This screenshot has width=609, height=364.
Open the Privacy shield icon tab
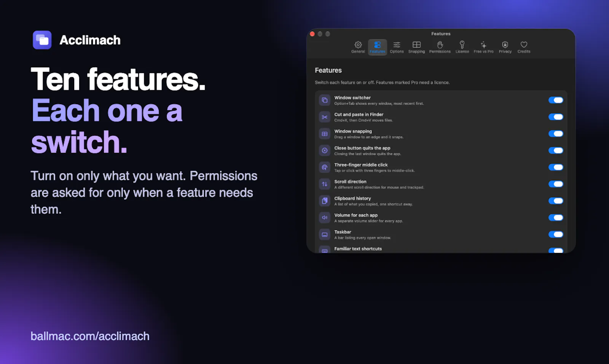point(505,47)
